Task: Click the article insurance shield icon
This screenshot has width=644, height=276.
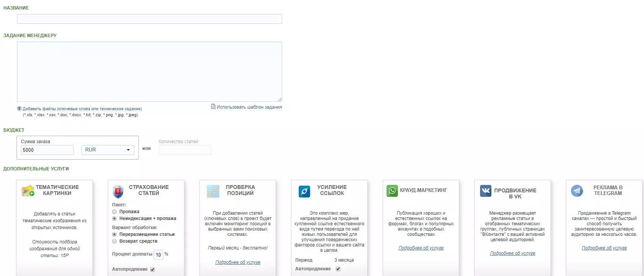Action: (118, 192)
